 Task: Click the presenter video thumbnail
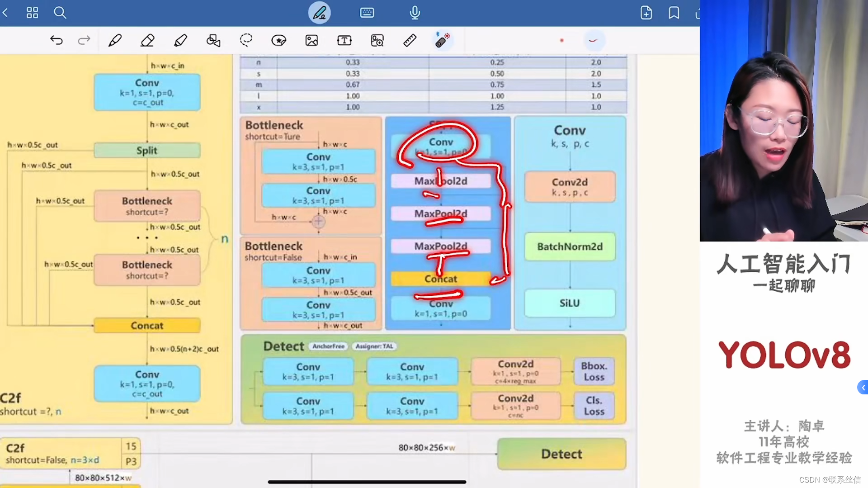783,121
